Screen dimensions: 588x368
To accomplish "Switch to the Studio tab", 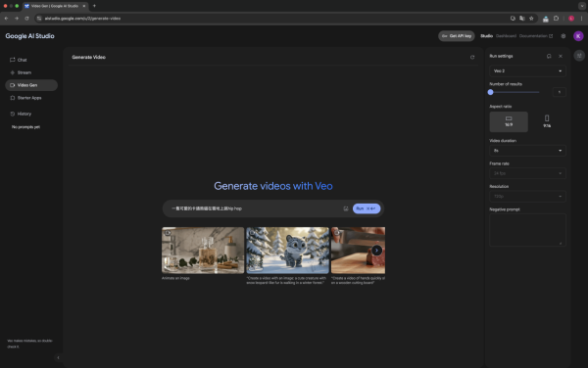I will 486,36.
